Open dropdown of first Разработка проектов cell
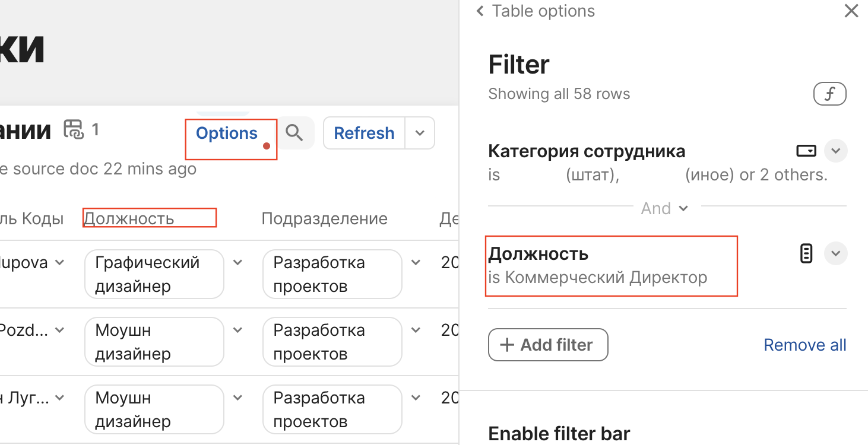 pyautogui.click(x=416, y=263)
